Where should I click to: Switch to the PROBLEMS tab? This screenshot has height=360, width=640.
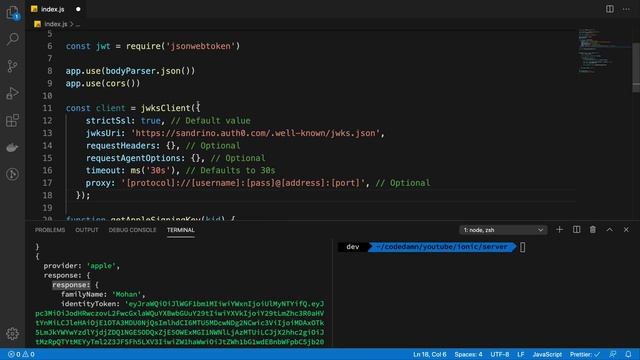50,230
